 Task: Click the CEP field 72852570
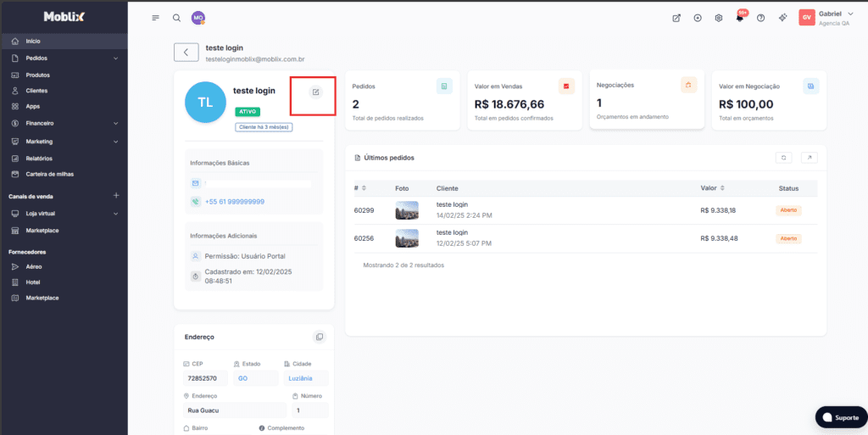click(x=205, y=378)
